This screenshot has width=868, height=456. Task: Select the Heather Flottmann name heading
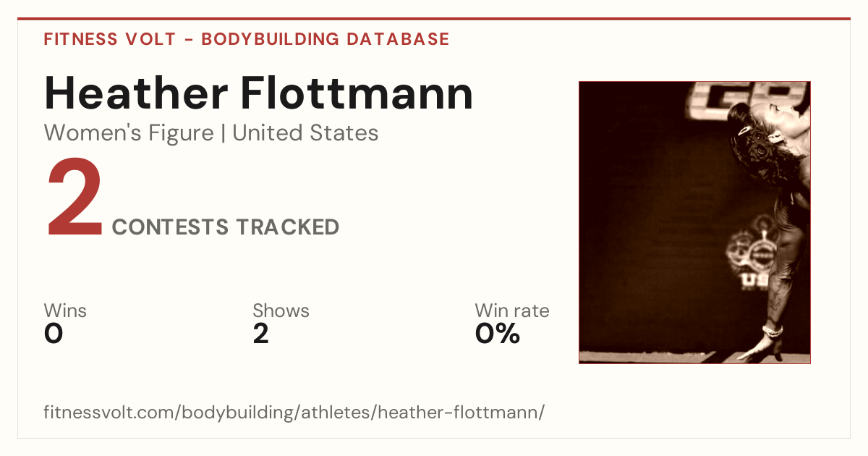(x=259, y=93)
